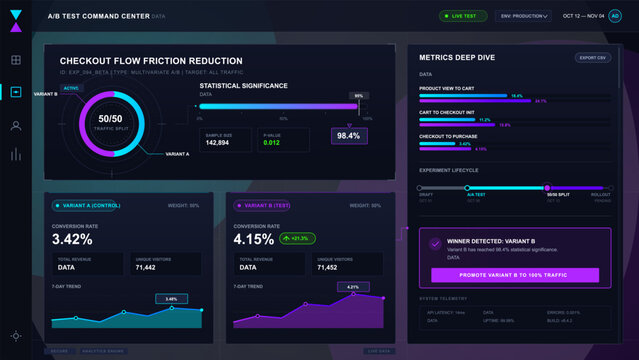Image resolution: width=639 pixels, height=360 pixels.
Task: Click the Product View to Cart cyan bar
Action: (x=463, y=96)
